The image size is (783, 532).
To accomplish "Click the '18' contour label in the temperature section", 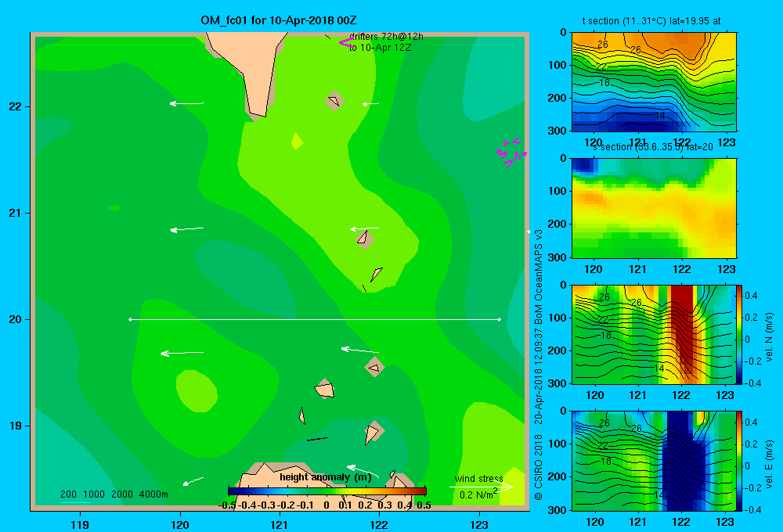I will 604,83.
